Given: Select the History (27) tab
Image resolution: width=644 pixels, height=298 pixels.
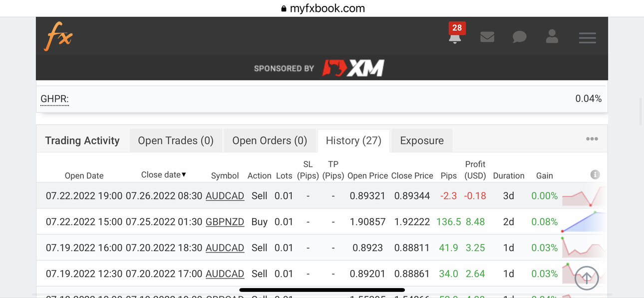Looking at the screenshot, I should coord(353,140).
